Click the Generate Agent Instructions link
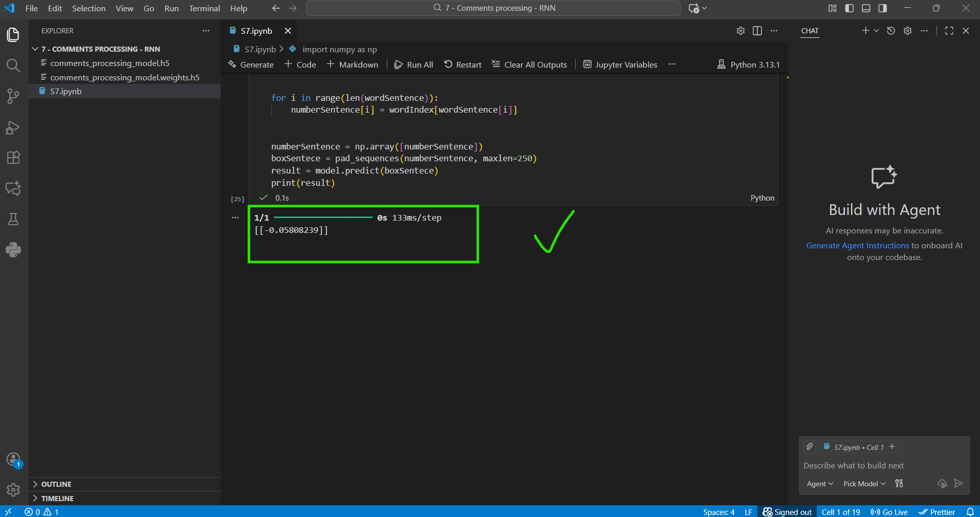The width and height of the screenshot is (980, 517). (857, 246)
